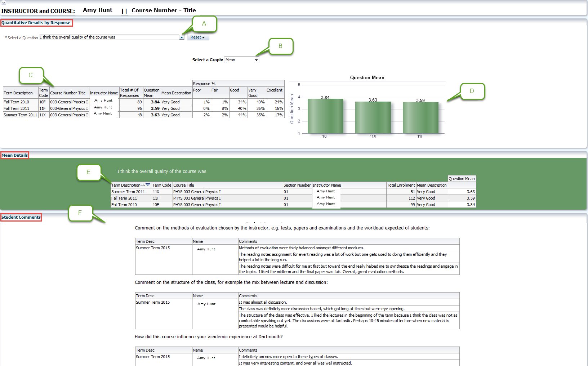Screen dimensions: 588x366
Task: Click the Course Title column header
Action: click(x=184, y=185)
